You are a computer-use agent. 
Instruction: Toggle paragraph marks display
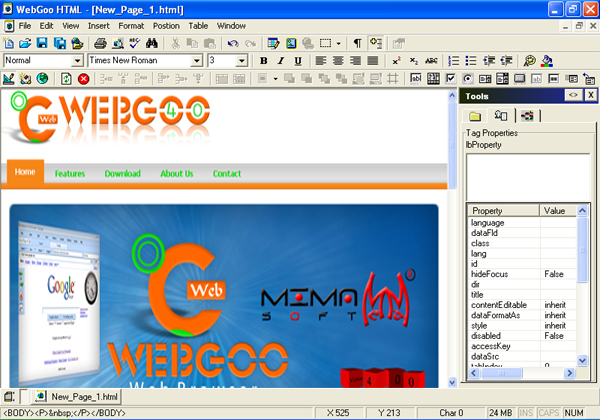tap(358, 43)
